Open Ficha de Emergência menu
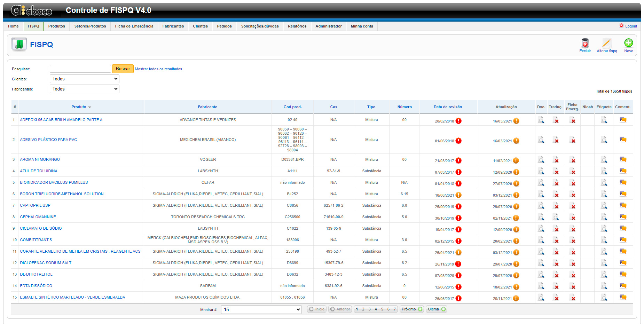 [x=134, y=26]
